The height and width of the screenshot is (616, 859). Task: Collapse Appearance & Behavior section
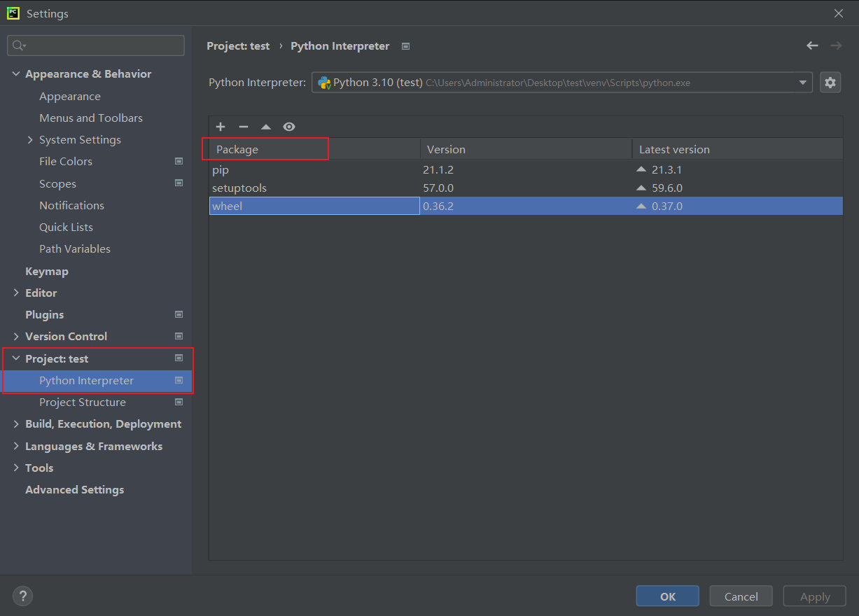(16, 73)
